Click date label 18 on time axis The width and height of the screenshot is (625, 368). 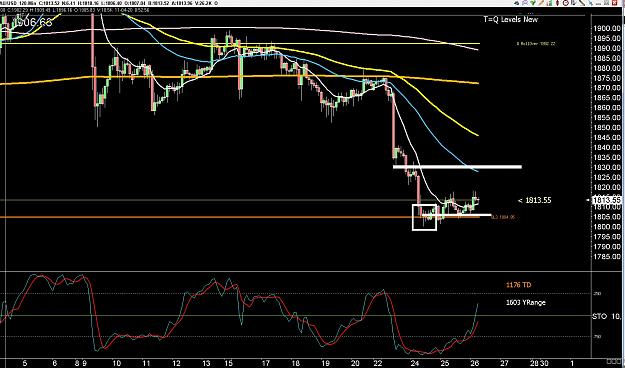coord(296,363)
